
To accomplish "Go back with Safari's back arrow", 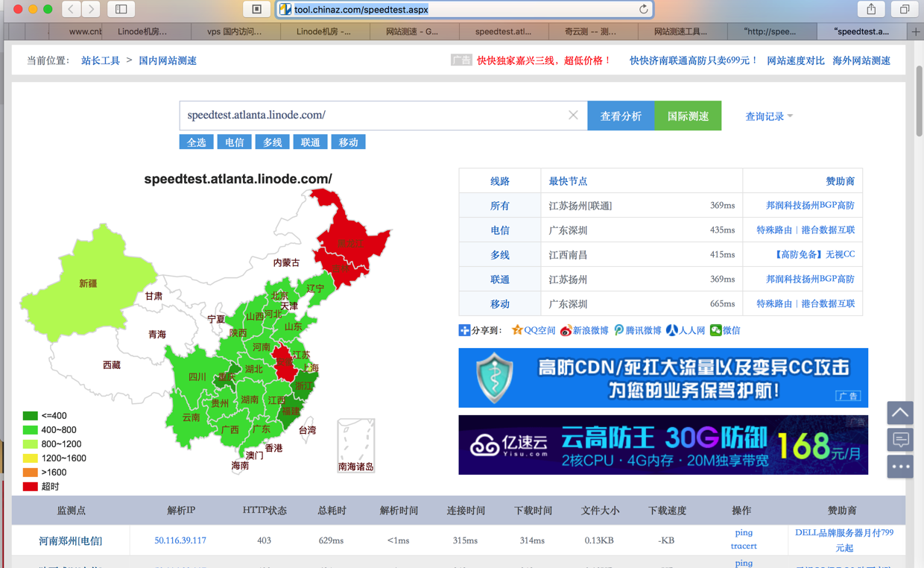I will pos(71,10).
